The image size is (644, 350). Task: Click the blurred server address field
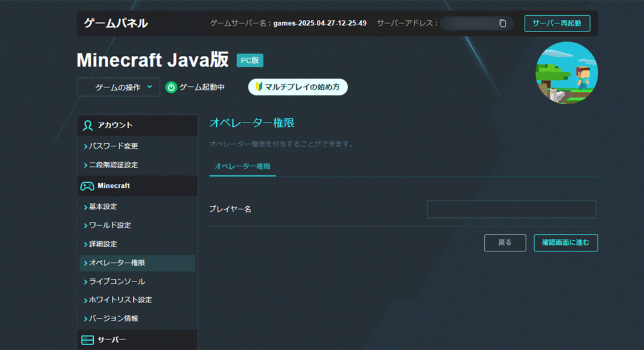[477, 23]
